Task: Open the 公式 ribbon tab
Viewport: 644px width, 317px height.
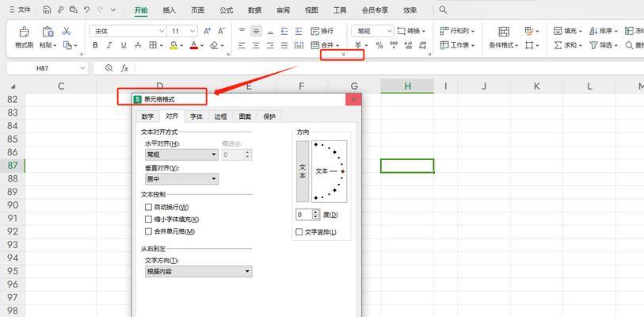Action: point(227,10)
